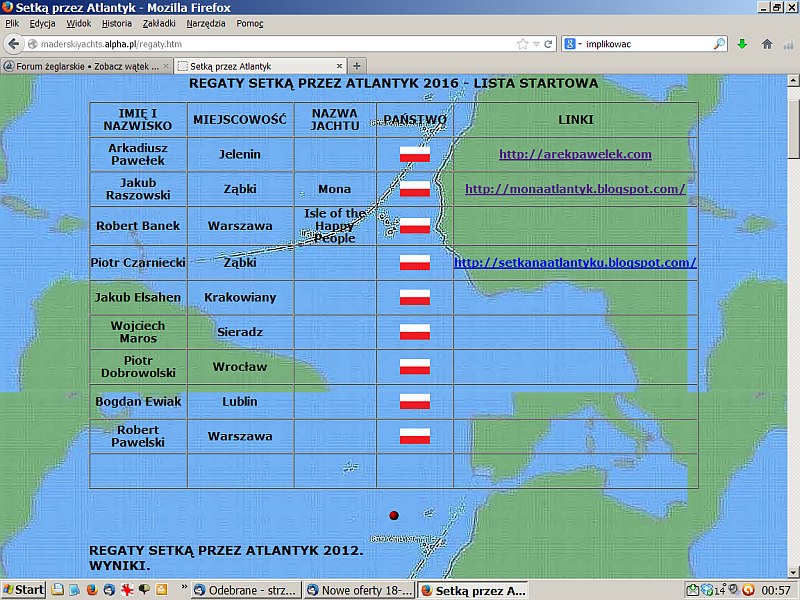The width and height of the screenshot is (800, 600).
Task: Click the Home icon in toolbar
Action: point(767,44)
